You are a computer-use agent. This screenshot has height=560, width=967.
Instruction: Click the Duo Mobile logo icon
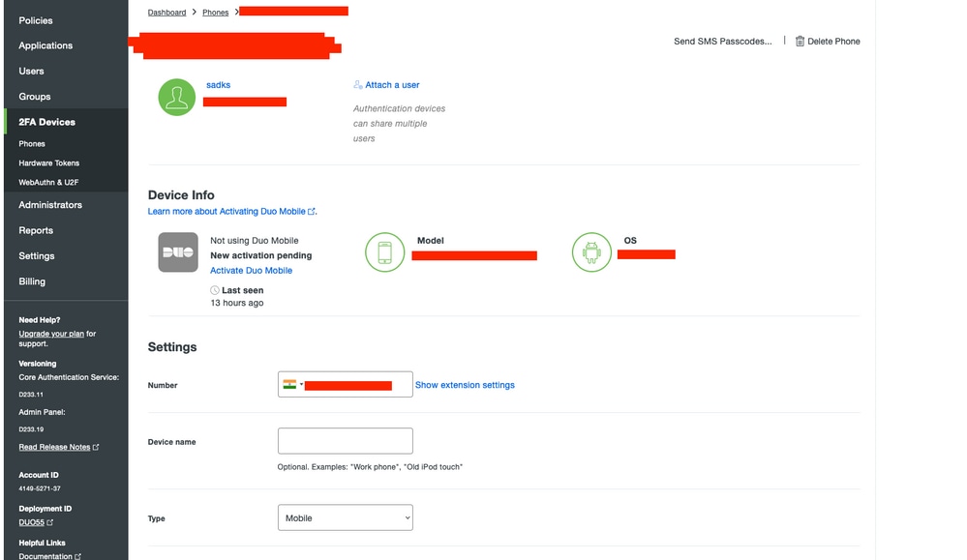point(177,252)
